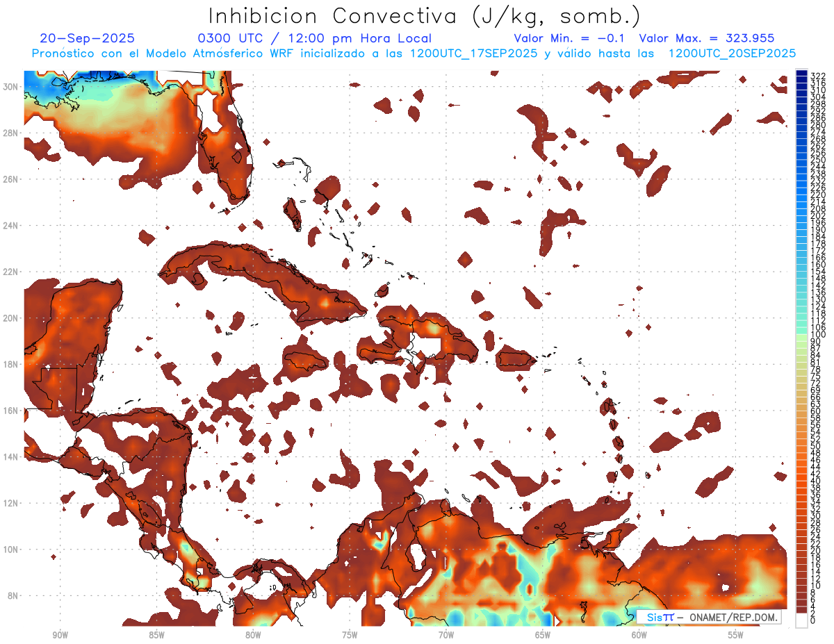Screen dimensions: 834x644
Task: Click the dark blue colorbar swatch labeled 322
Action: tap(801, 73)
